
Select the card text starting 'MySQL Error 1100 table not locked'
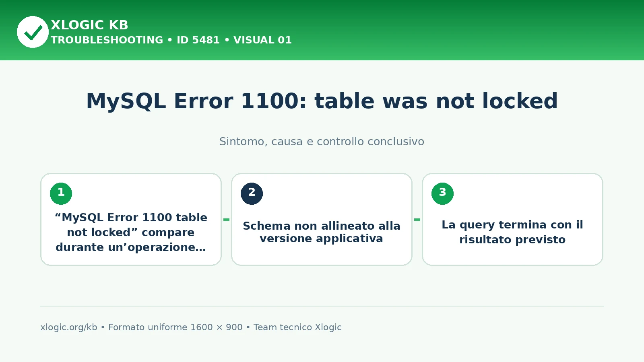point(131,232)
